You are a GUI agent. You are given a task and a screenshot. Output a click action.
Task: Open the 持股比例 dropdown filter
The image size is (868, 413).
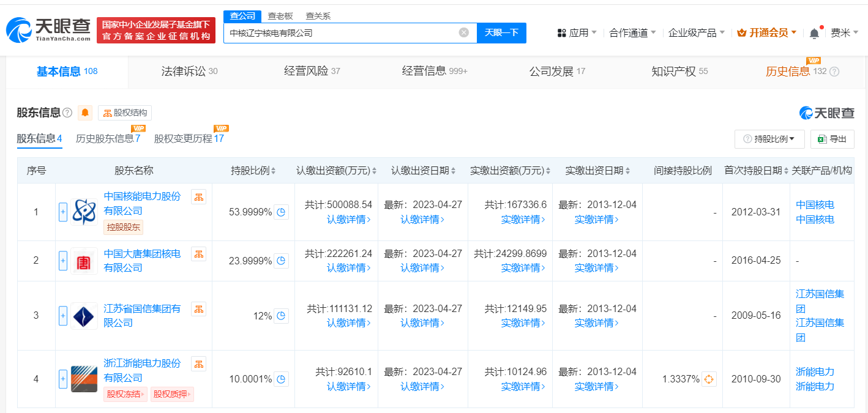point(769,139)
